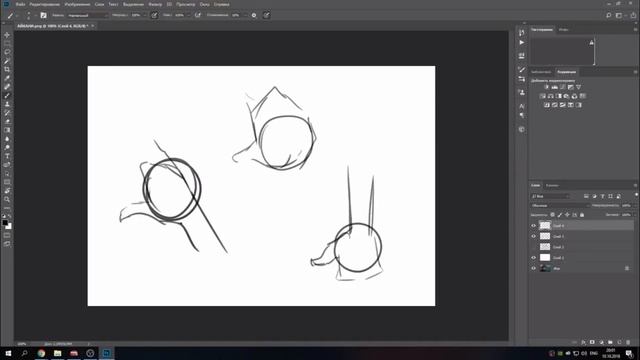The image size is (640, 360).
Task: Open workspace switcher in options bar
Action: click(619, 15)
